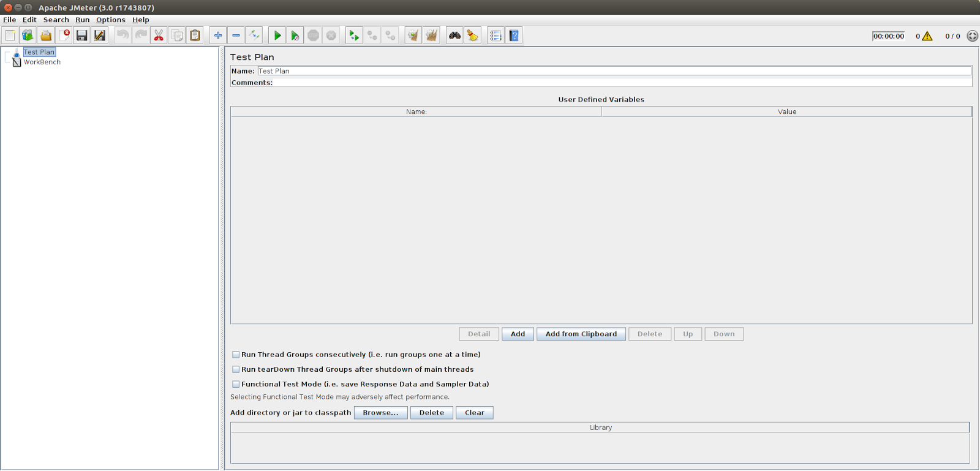Toggle Functional Test Mode checkbox

(x=236, y=384)
